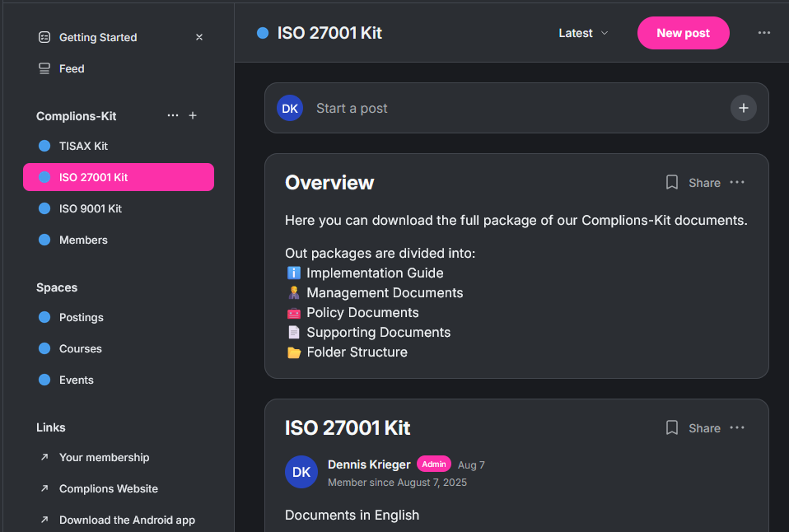Open the Feed page
Viewport: 789px width, 532px height.
point(72,68)
